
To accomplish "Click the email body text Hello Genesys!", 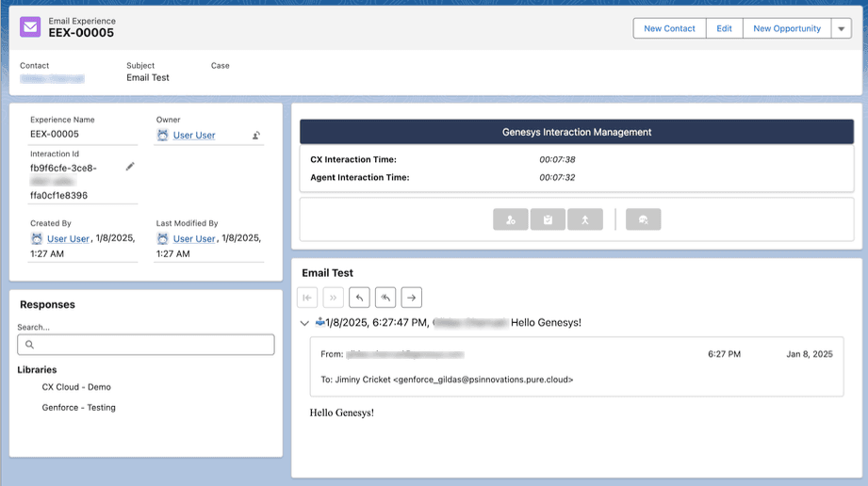I will [341, 413].
